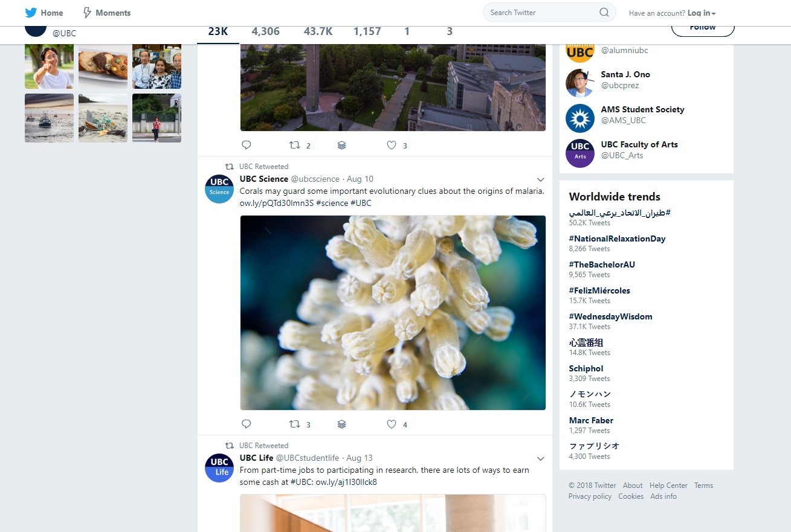Viewport: 791px width, 532px height.
Task: Click the @UBCstudentlife handle in tweet
Action: pos(308,458)
